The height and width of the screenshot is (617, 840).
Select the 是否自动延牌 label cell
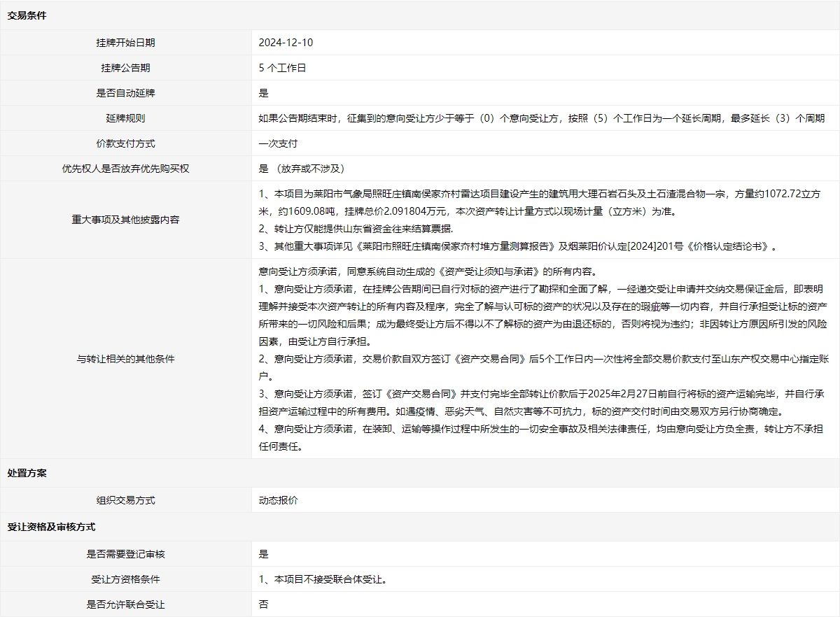coord(125,93)
